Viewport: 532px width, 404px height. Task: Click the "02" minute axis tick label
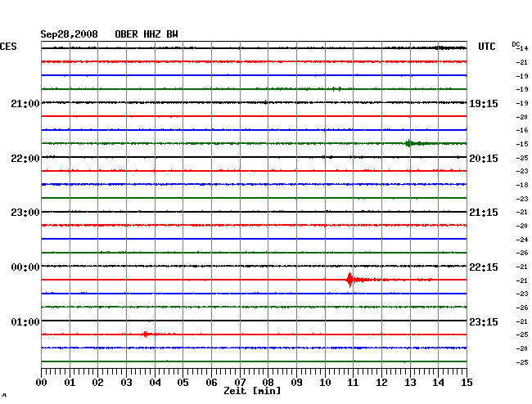[x=97, y=382]
